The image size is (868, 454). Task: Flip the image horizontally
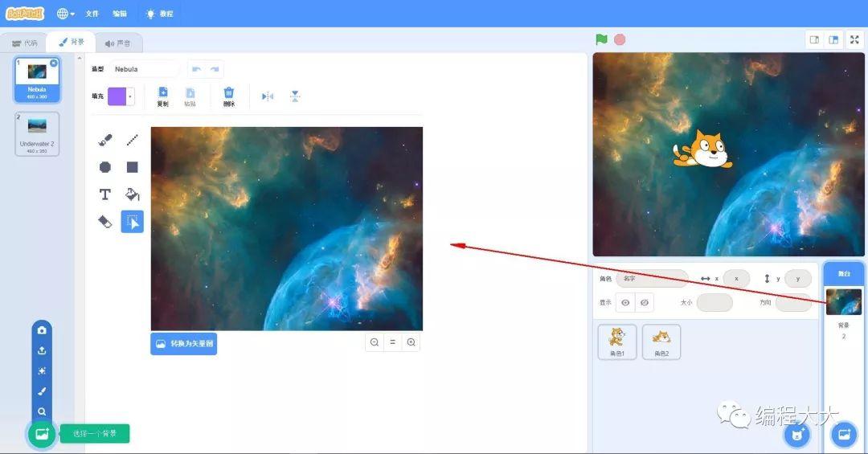click(268, 96)
